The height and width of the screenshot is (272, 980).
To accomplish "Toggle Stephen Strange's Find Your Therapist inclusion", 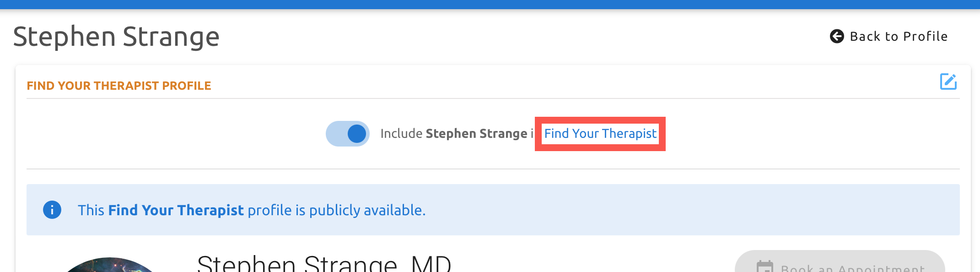I will (x=347, y=133).
